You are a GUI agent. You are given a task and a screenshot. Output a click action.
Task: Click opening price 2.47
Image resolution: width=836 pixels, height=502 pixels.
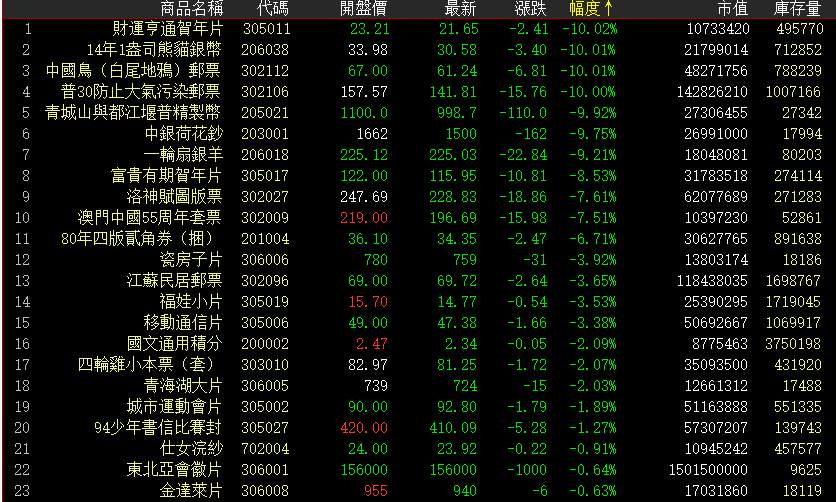[x=372, y=344]
